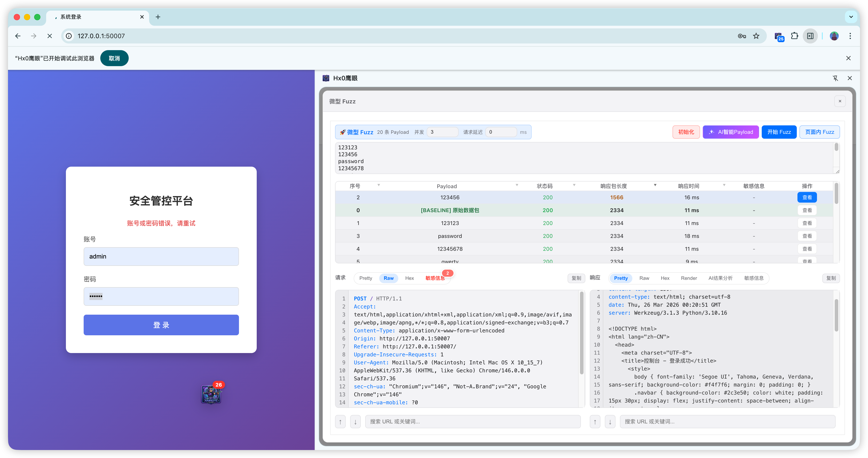
Task: Switch request view to Pretty tab
Action: [366, 278]
